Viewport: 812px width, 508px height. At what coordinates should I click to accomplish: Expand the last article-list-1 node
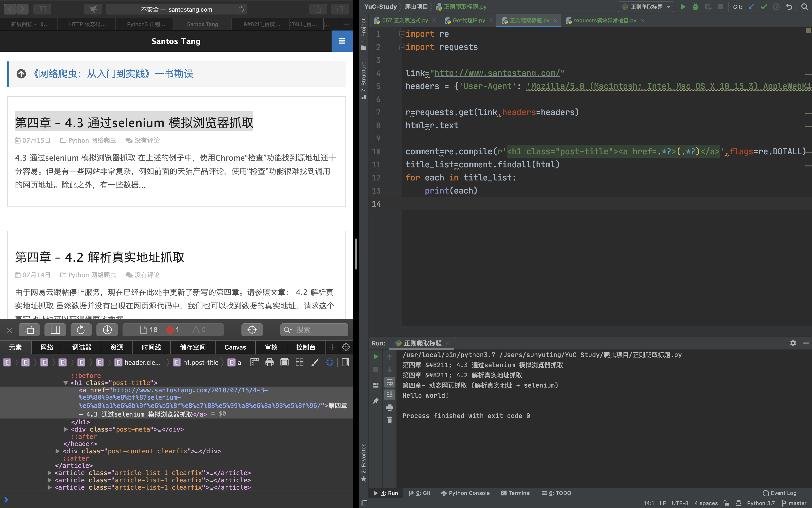pyautogui.click(x=50, y=487)
